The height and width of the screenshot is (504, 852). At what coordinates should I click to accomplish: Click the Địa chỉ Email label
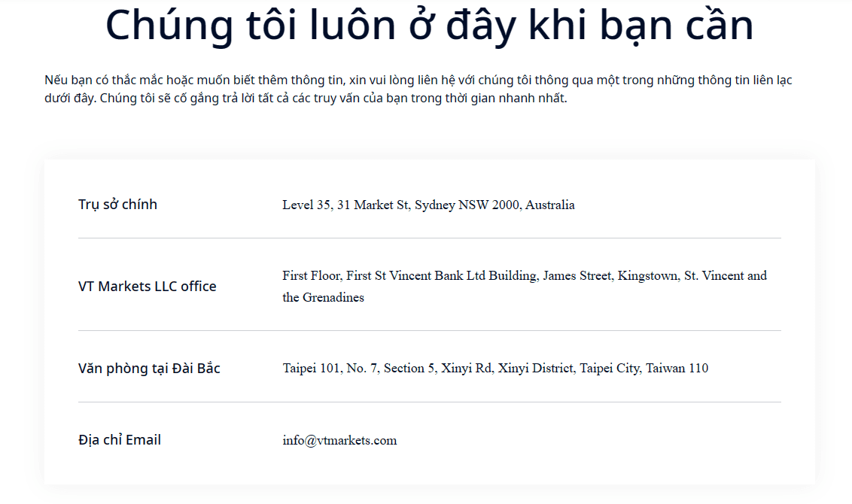tap(120, 440)
